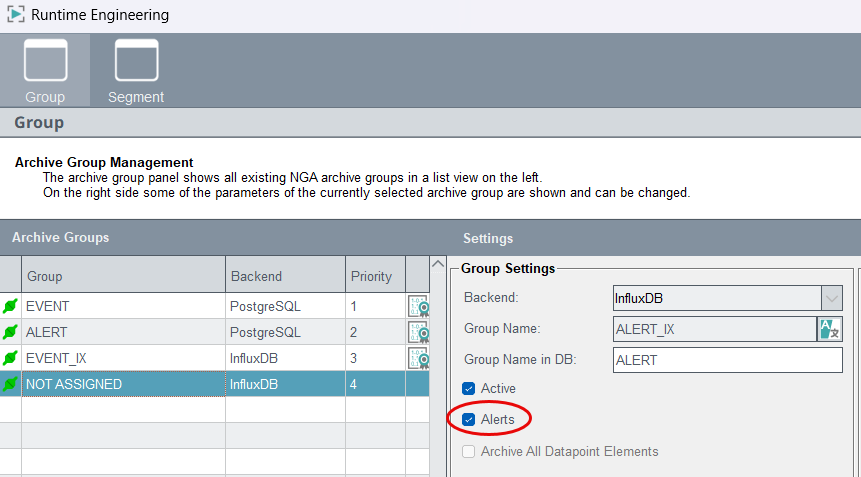
Task: Enable Archive All Datapoint Elements checkbox
Action: click(468, 452)
